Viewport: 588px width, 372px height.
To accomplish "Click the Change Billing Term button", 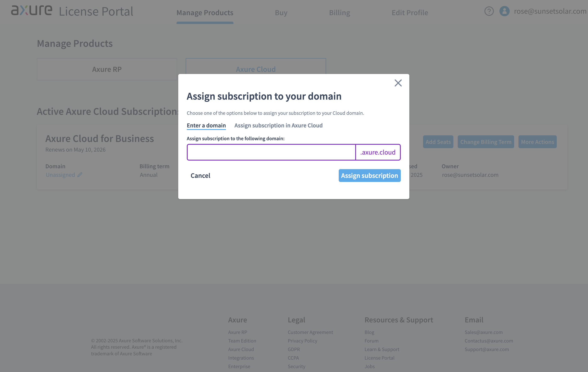I will (486, 142).
